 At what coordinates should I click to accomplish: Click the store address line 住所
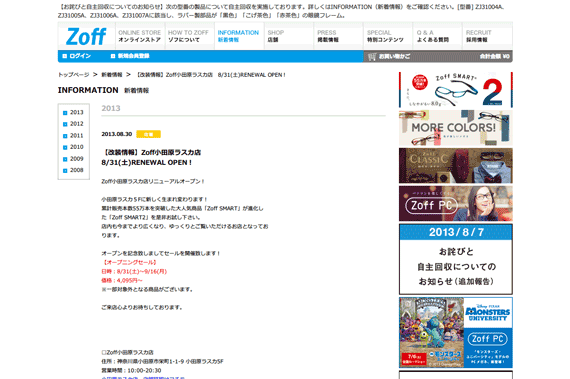[x=162, y=362]
